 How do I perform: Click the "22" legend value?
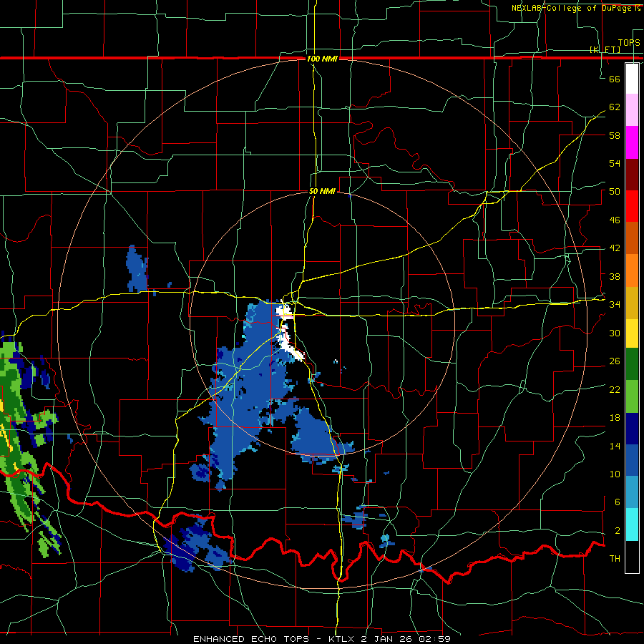click(615, 390)
